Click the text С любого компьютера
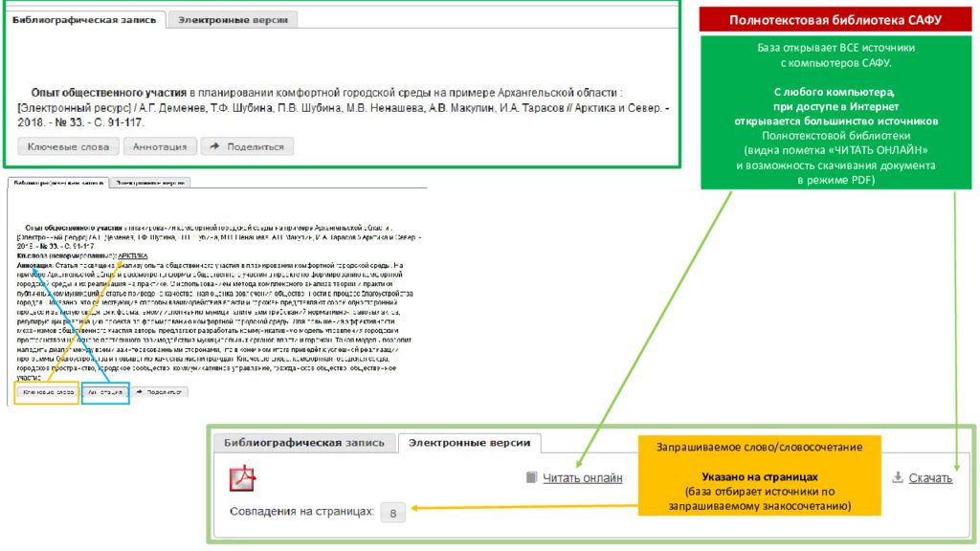This screenshot has width=980, height=551. point(835,92)
